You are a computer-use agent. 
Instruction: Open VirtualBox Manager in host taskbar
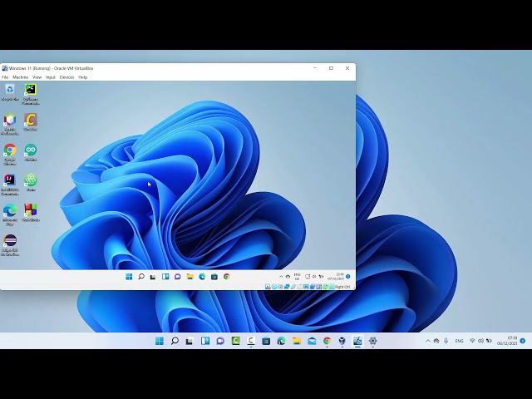point(342,341)
